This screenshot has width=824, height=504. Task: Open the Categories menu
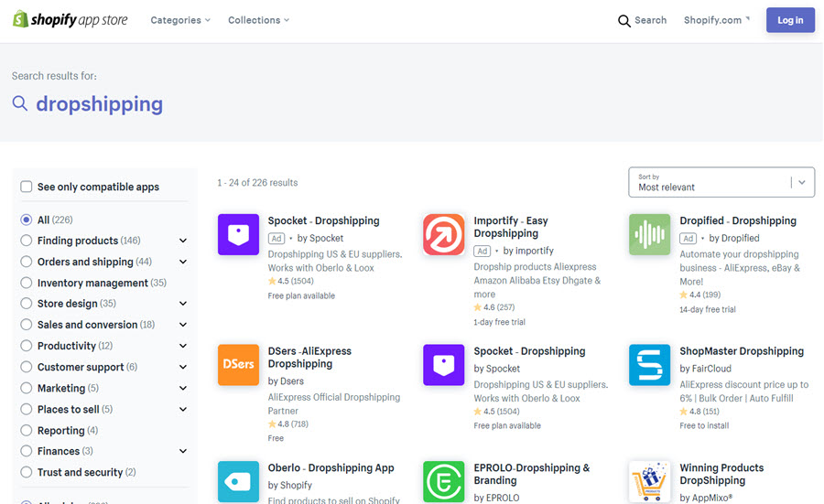(180, 20)
